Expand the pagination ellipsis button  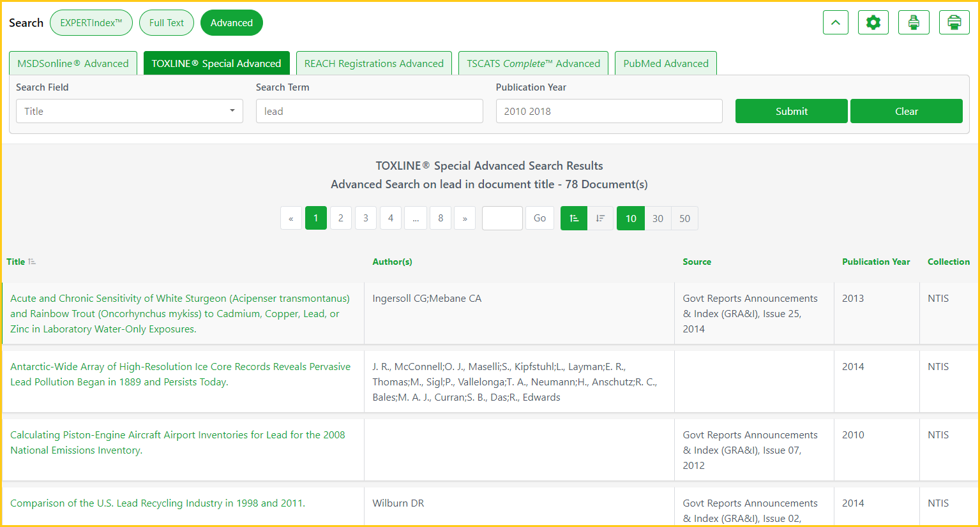[416, 218]
